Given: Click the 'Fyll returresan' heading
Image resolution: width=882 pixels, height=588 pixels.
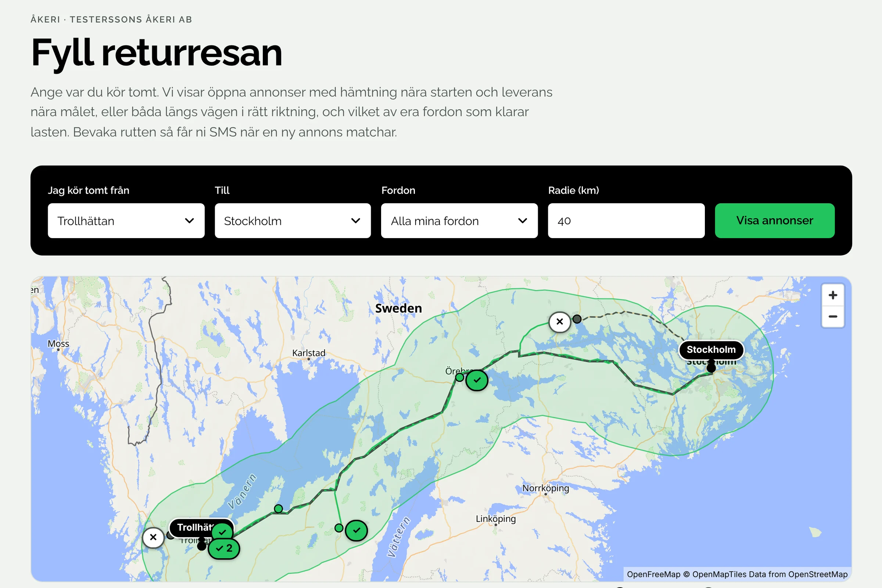Looking at the screenshot, I should [157, 53].
